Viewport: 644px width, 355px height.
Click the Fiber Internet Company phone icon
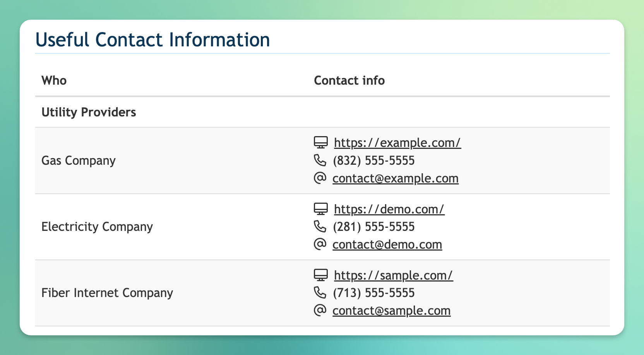click(320, 292)
